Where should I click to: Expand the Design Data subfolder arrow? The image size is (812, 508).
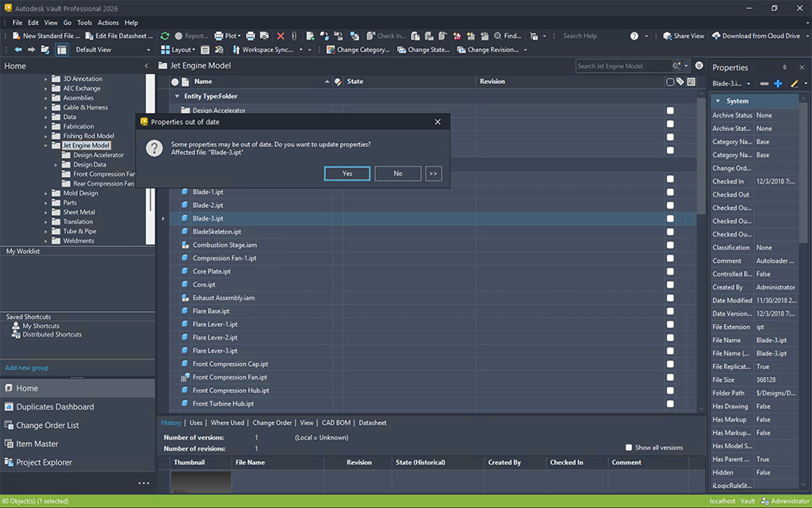click(x=56, y=165)
